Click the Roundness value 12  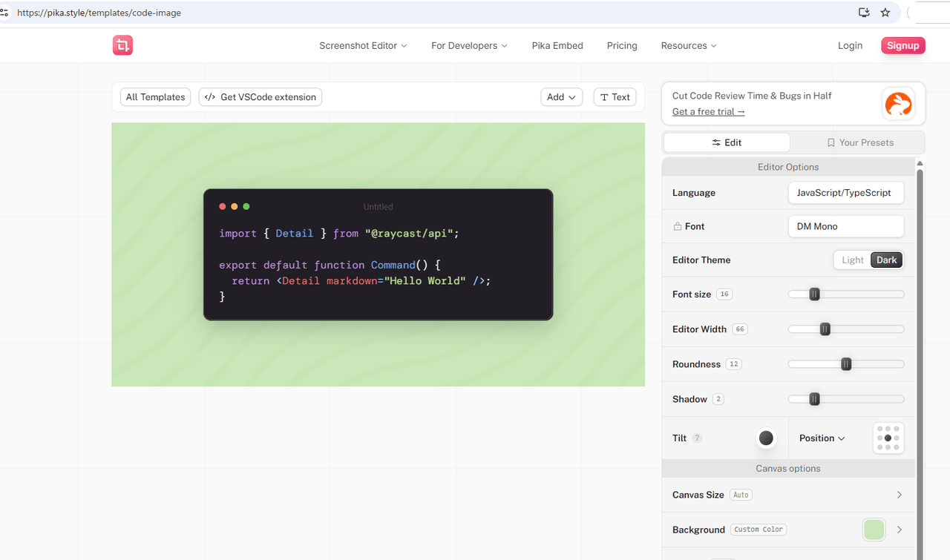point(734,364)
